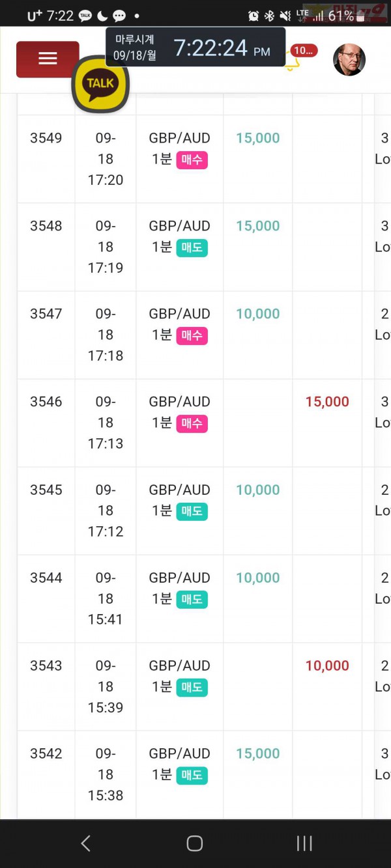Click the 매도 tag in row 3548
391x868 pixels.
[x=192, y=247]
